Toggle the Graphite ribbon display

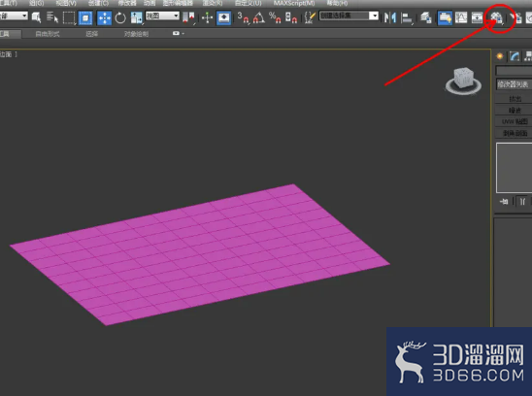click(445, 17)
